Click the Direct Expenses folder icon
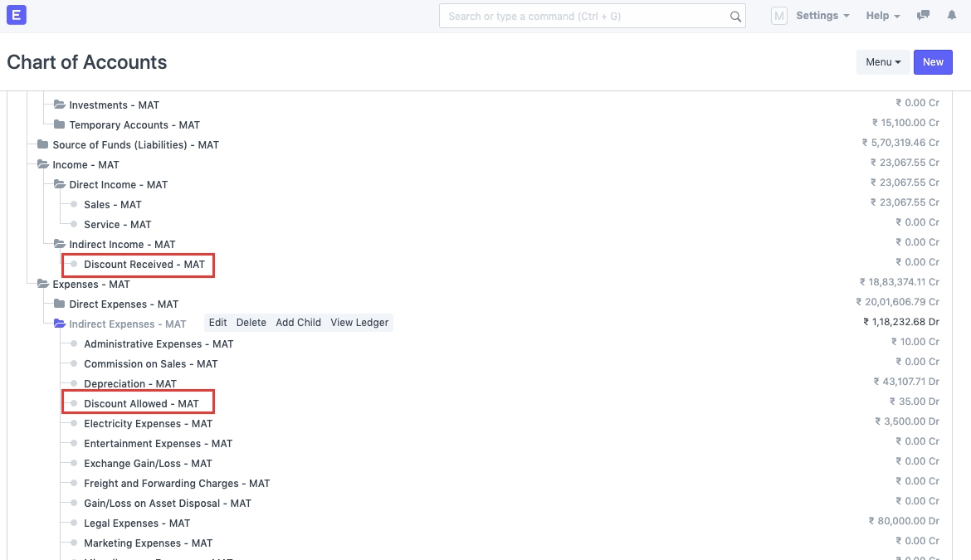This screenshot has width=971, height=560. [x=59, y=304]
